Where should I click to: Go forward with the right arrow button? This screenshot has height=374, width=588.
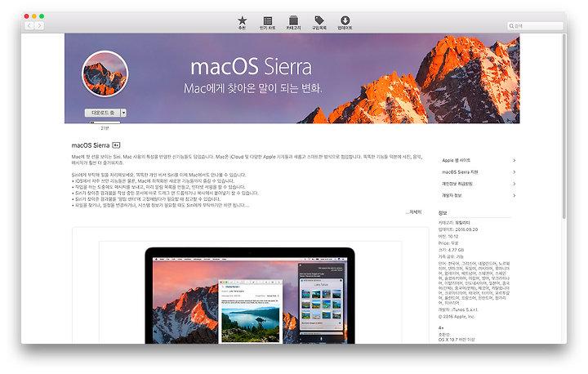39,25
